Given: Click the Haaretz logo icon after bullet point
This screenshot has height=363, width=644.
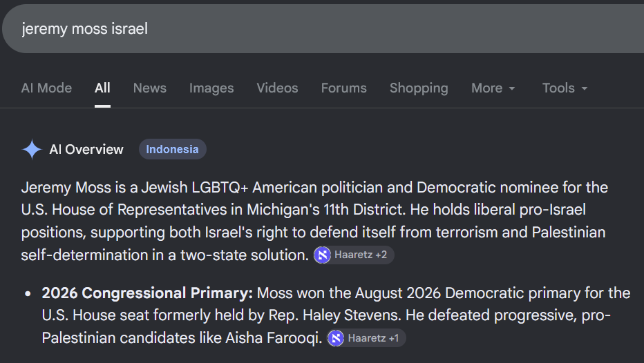Looking at the screenshot, I should coord(336,338).
